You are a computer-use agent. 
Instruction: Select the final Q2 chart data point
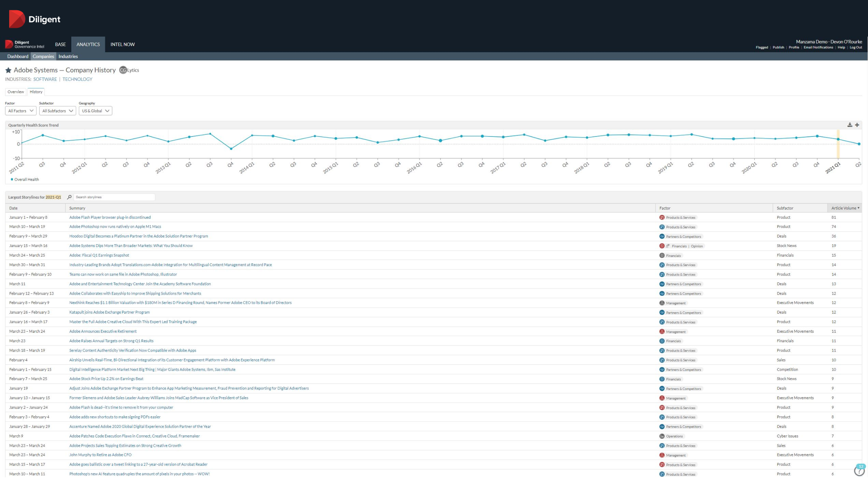859,144
